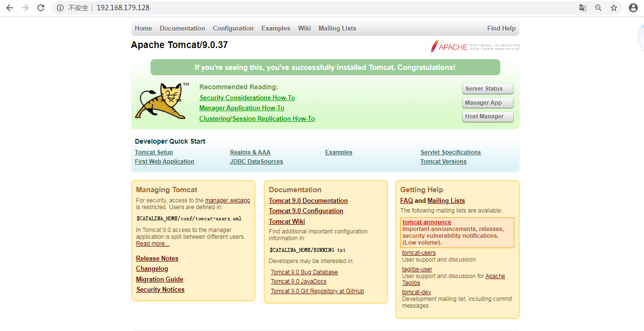Open the JDBC DataSources link
Image resolution: width=644 pixels, height=331 pixels.
[x=256, y=162]
